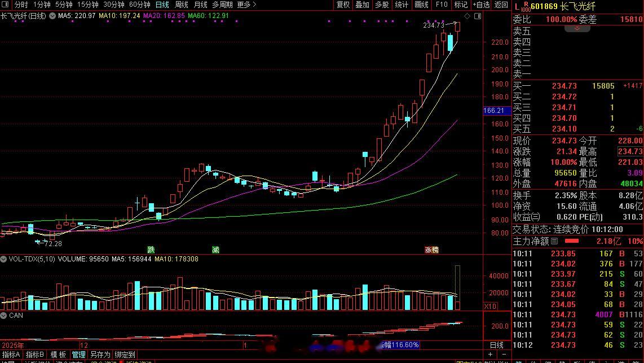Select the 30分钟 period

coord(114,5)
